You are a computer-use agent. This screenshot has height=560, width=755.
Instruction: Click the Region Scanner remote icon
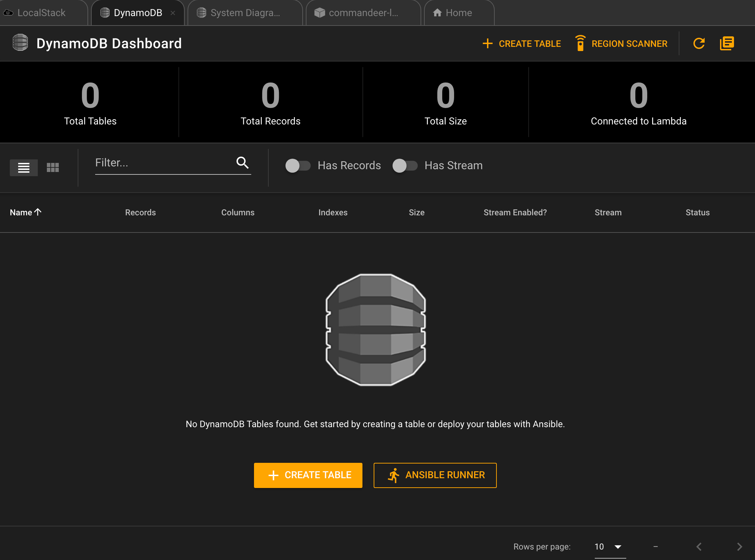[580, 43]
